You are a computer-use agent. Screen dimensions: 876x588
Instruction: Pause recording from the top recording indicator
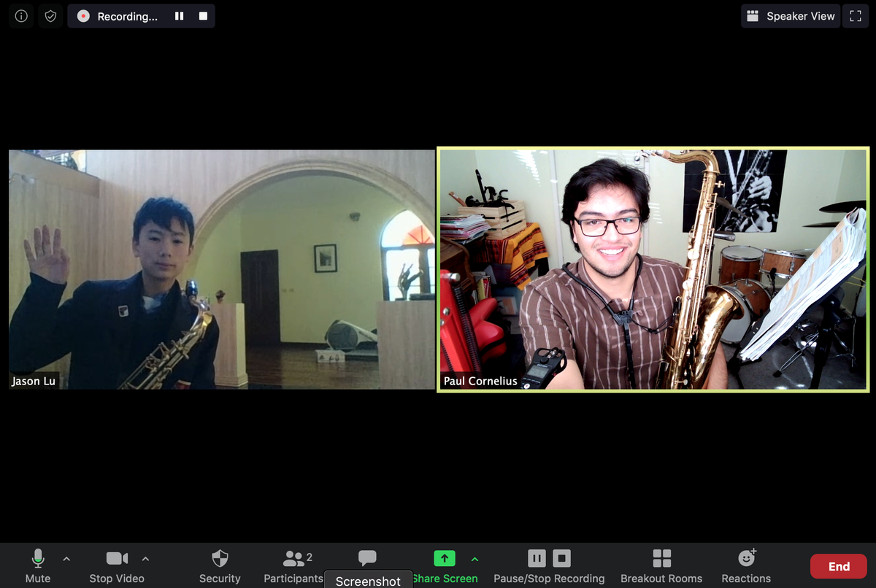179,16
